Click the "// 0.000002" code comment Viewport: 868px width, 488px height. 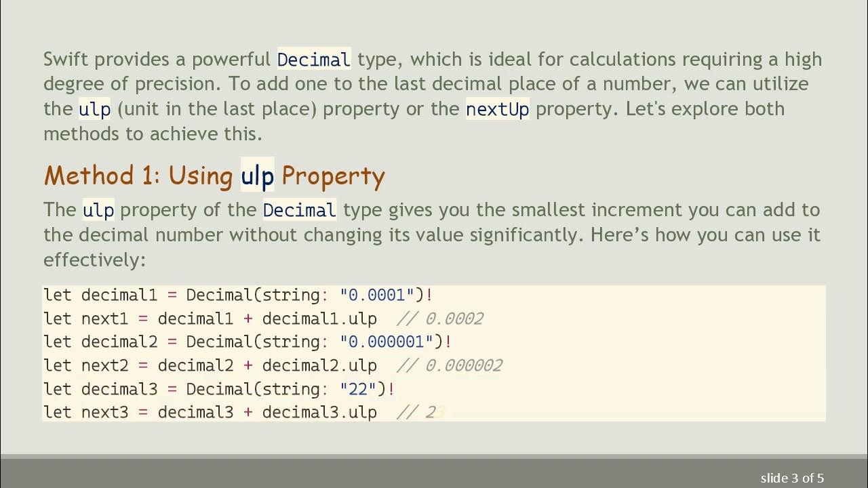449,365
